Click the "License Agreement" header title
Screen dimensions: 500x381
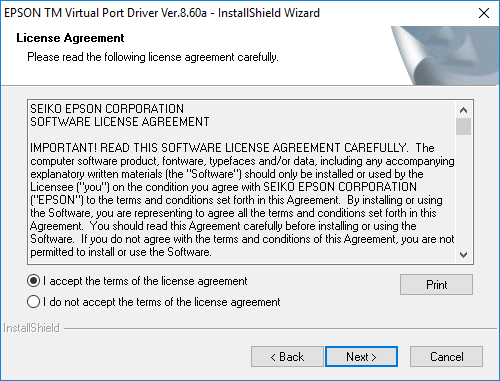click(x=70, y=38)
